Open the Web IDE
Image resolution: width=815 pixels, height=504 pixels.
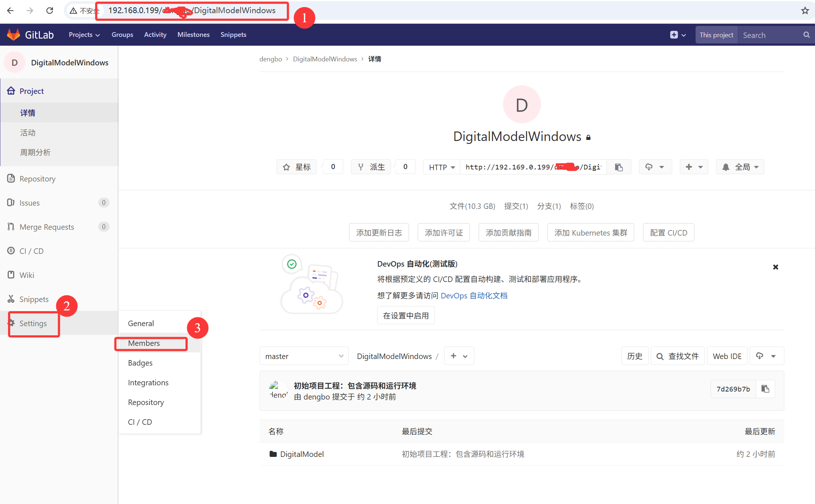[727, 356]
